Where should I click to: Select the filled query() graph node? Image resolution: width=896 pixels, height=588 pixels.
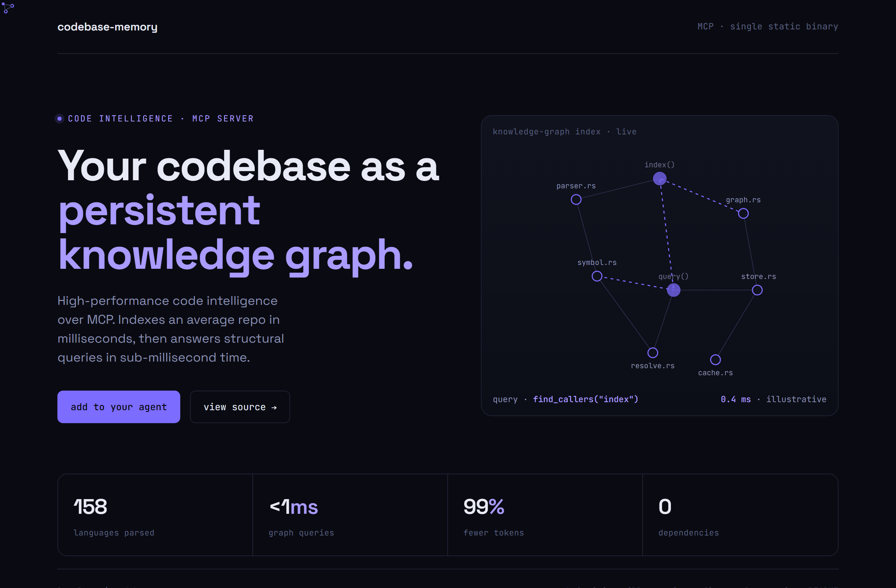click(673, 290)
